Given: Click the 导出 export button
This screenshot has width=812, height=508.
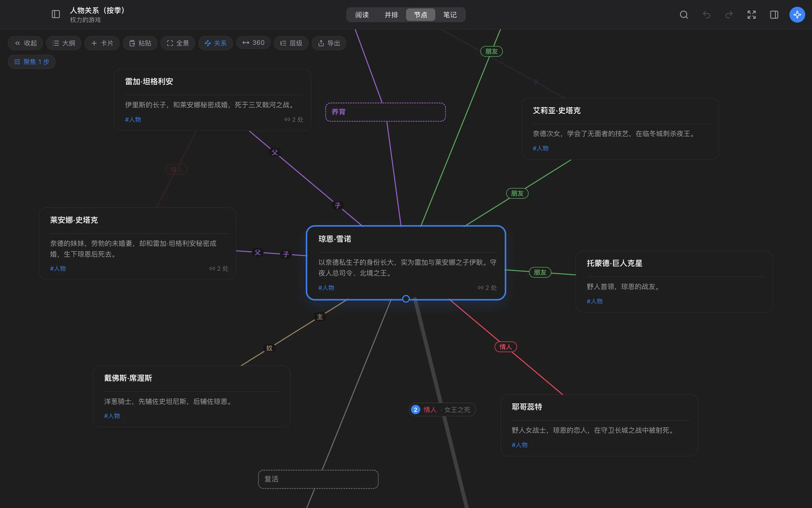Looking at the screenshot, I should [x=329, y=43].
